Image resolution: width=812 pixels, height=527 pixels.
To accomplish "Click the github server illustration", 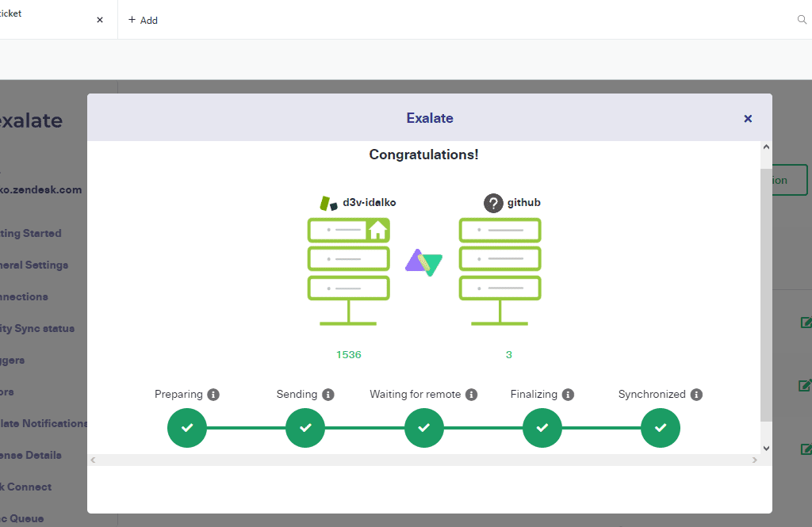I will (500, 272).
